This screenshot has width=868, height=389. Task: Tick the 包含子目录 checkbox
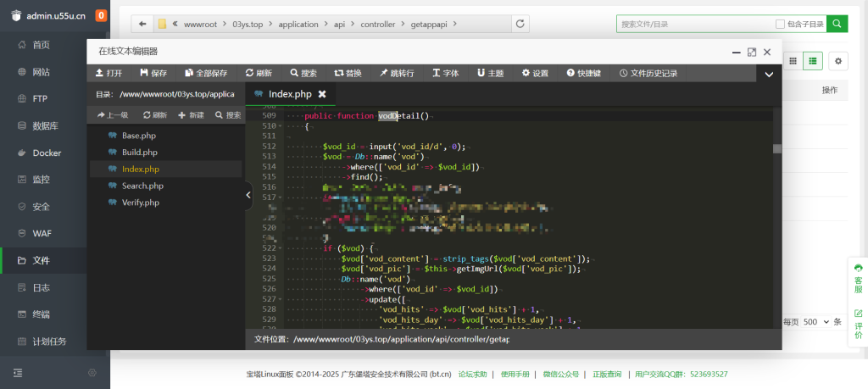(780, 24)
